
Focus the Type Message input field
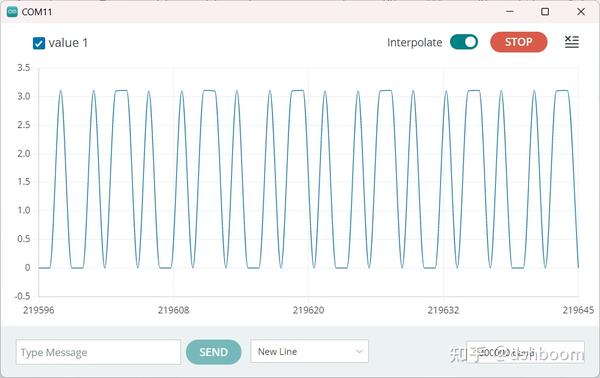click(98, 352)
